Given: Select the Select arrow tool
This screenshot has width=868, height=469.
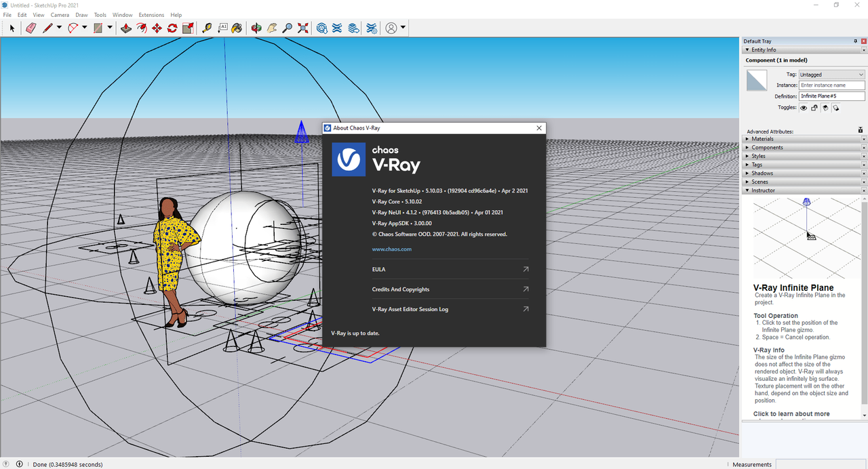Looking at the screenshot, I should pos(12,28).
